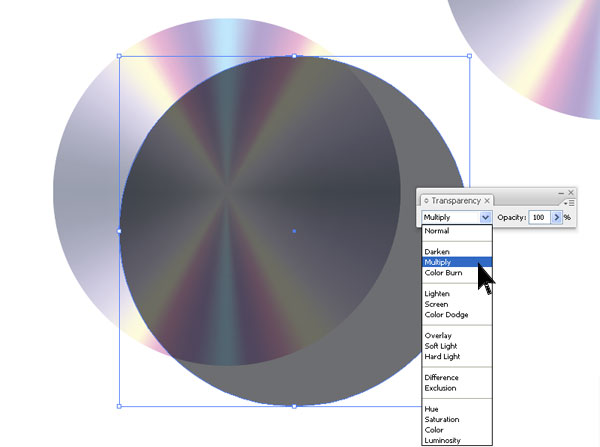Click the gray circle's center point
This screenshot has height=447, width=600.
click(x=294, y=231)
